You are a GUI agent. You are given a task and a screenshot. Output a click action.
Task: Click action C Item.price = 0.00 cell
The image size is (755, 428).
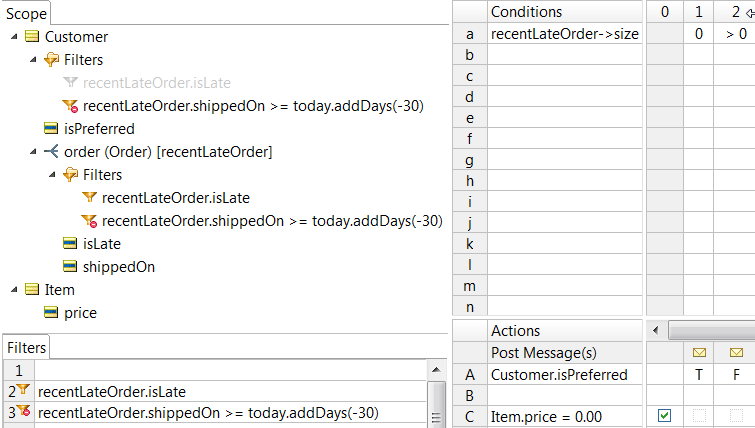(x=565, y=416)
